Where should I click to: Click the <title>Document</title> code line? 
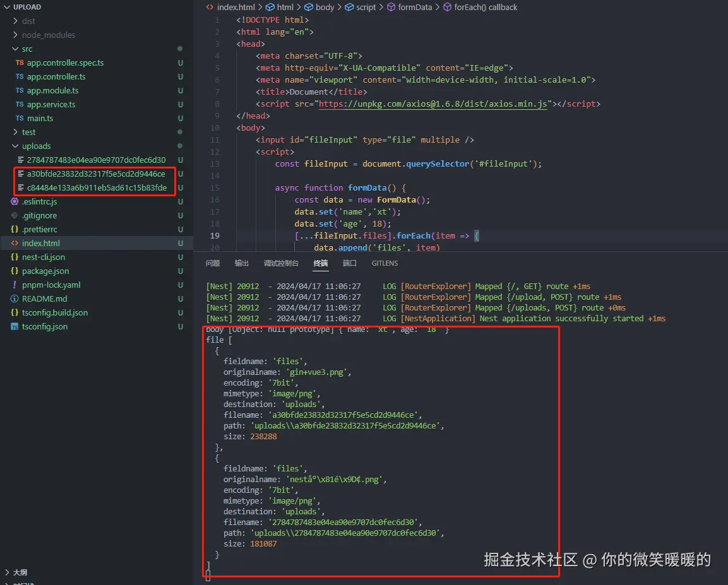311,92
